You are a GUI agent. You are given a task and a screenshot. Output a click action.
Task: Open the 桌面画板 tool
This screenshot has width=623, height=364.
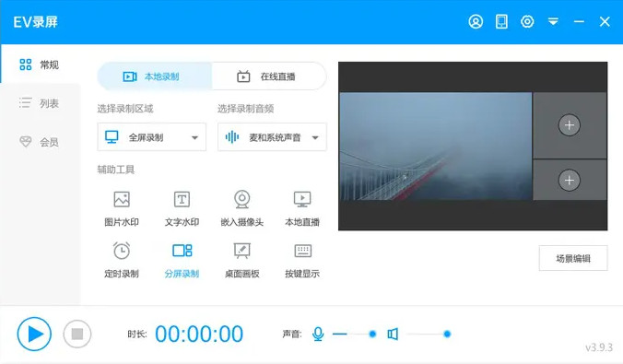(x=242, y=260)
